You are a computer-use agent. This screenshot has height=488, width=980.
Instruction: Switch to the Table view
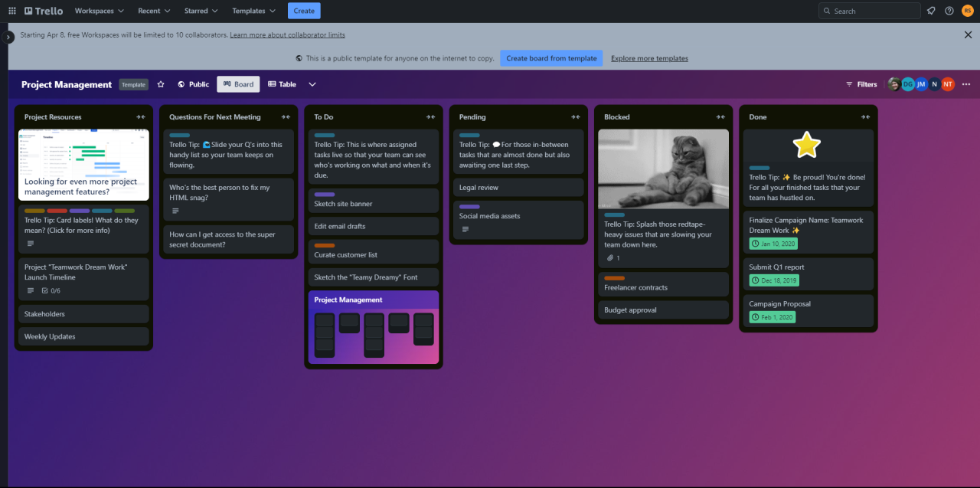point(282,84)
